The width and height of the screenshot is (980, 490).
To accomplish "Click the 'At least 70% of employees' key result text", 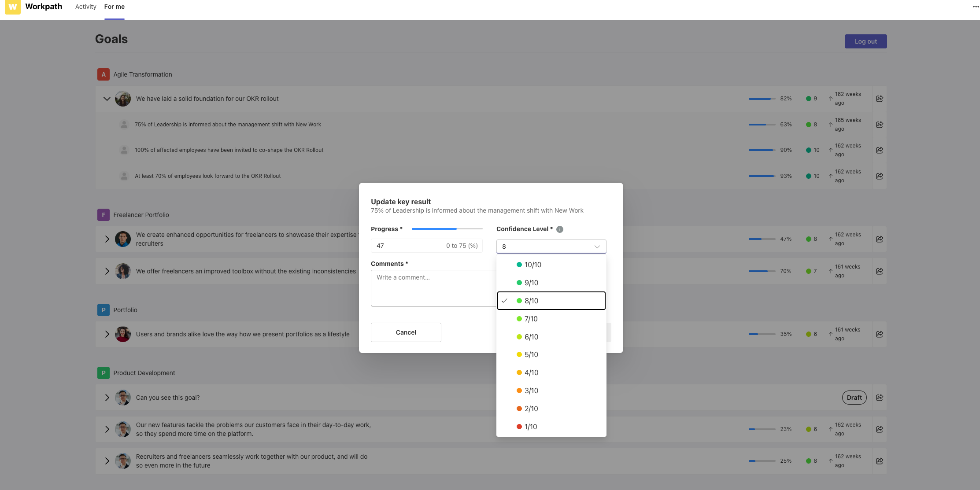I will (x=207, y=176).
